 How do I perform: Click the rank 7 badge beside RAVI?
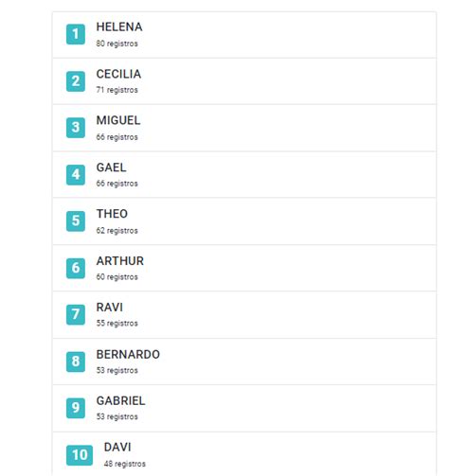[x=76, y=314]
